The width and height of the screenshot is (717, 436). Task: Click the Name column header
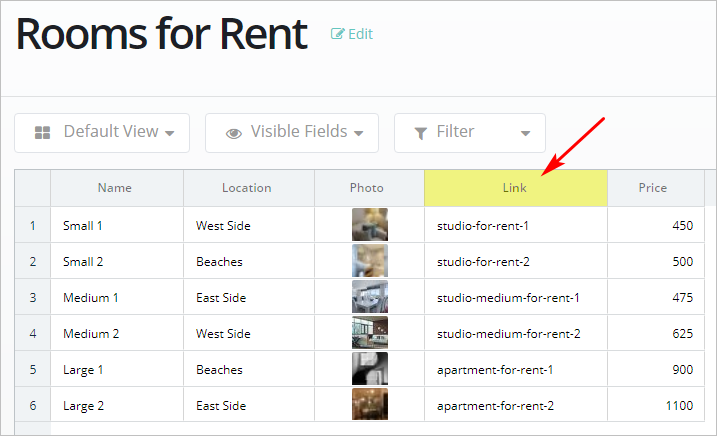(115, 188)
